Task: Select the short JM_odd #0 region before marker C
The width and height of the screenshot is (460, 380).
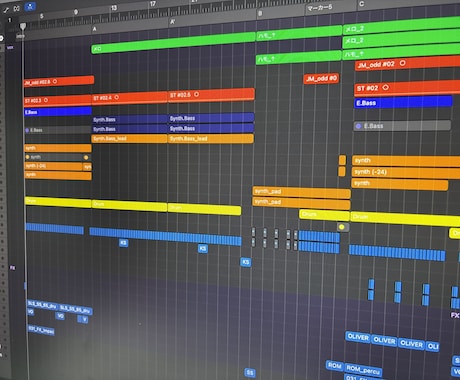Action: click(322, 79)
